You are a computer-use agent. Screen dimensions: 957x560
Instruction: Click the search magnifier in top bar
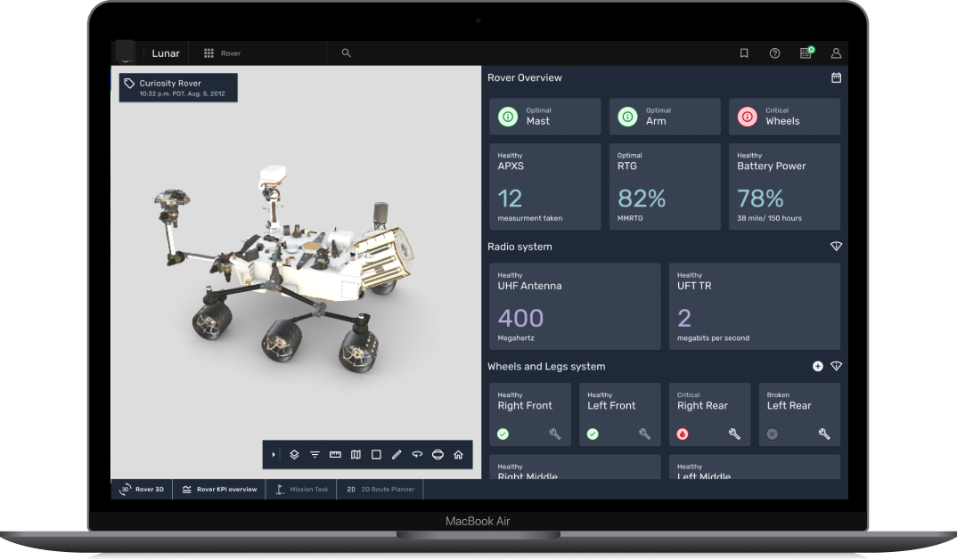(x=346, y=53)
